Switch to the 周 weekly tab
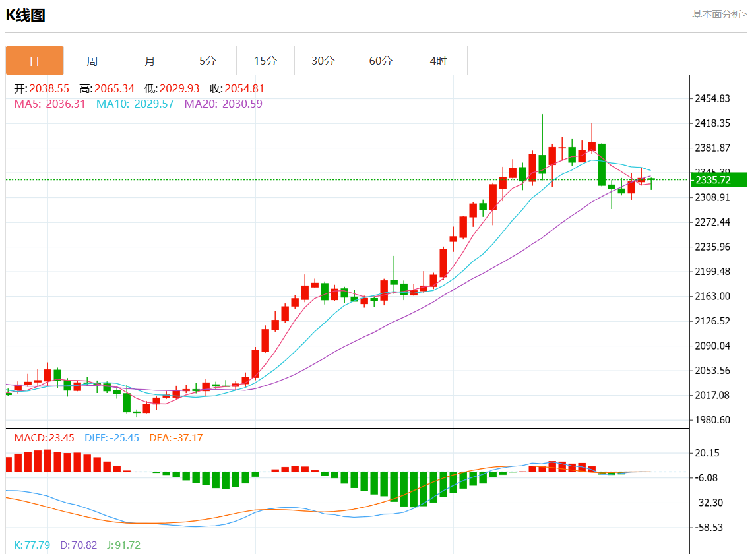 (92, 61)
